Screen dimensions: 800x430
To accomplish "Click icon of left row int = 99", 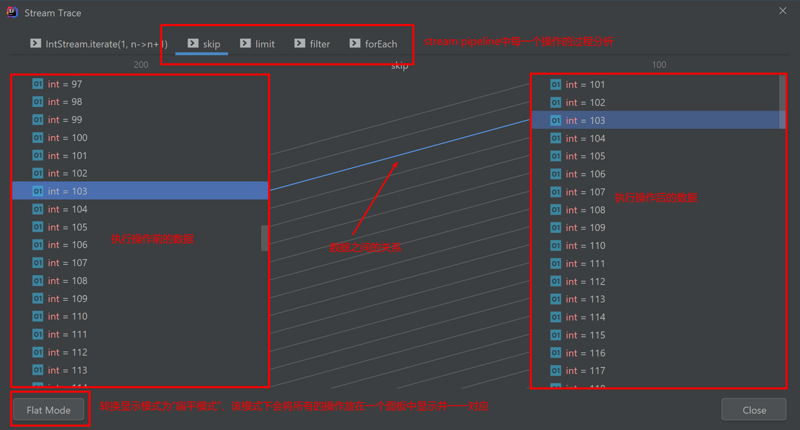I will (x=38, y=119).
